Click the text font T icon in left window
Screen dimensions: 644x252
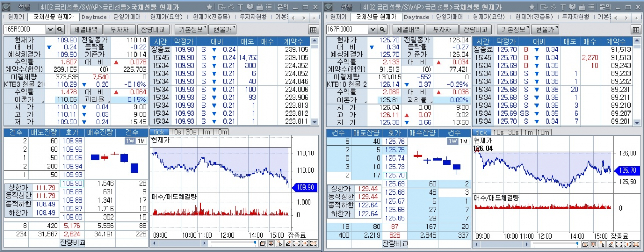(240, 7)
